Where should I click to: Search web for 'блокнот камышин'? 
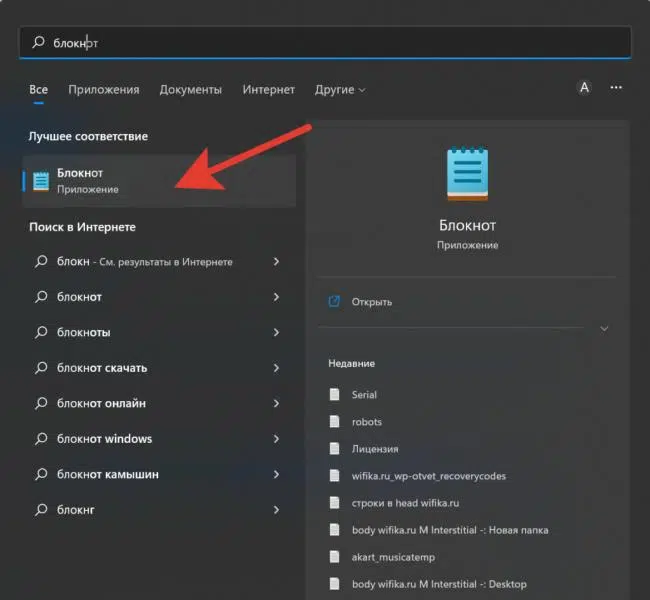108,474
